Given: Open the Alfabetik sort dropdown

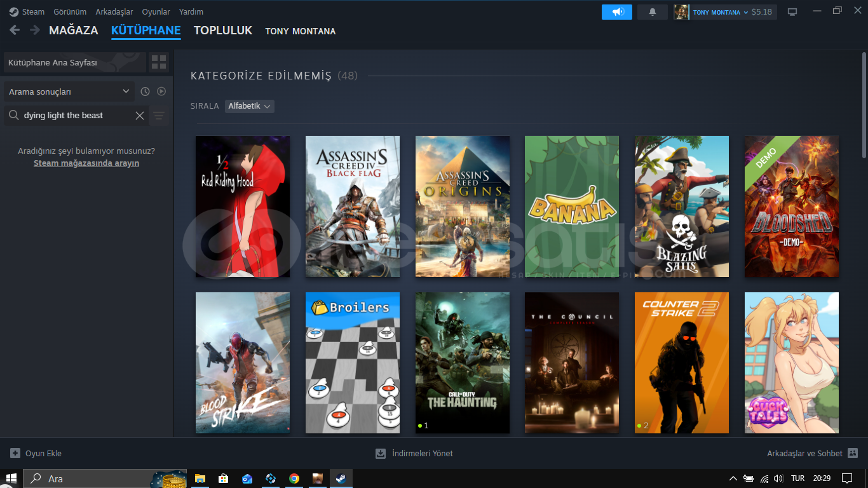Looking at the screenshot, I should pyautogui.click(x=250, y=106).
